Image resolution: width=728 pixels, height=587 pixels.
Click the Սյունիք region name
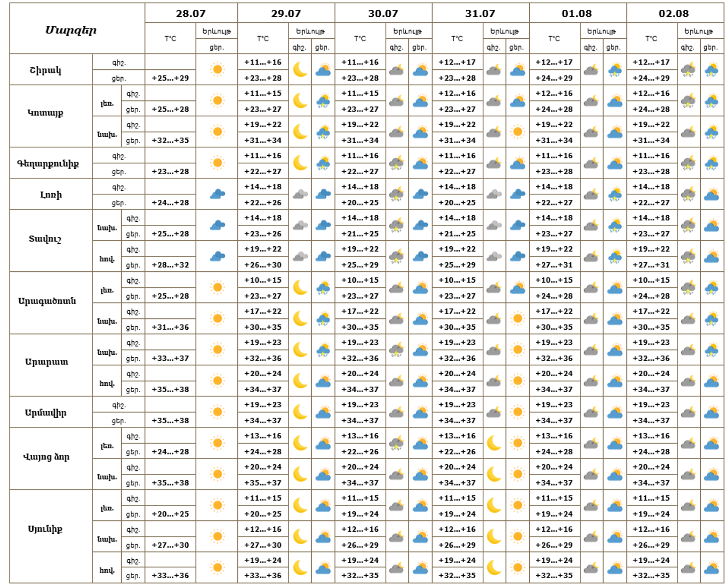pyautogui.click(x=45, y=529)
